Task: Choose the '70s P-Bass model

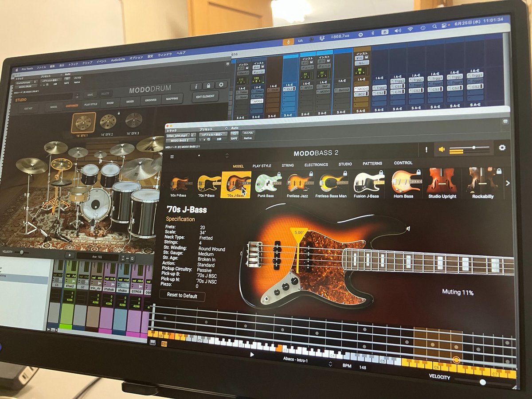Action: click(x=209, y=185)
